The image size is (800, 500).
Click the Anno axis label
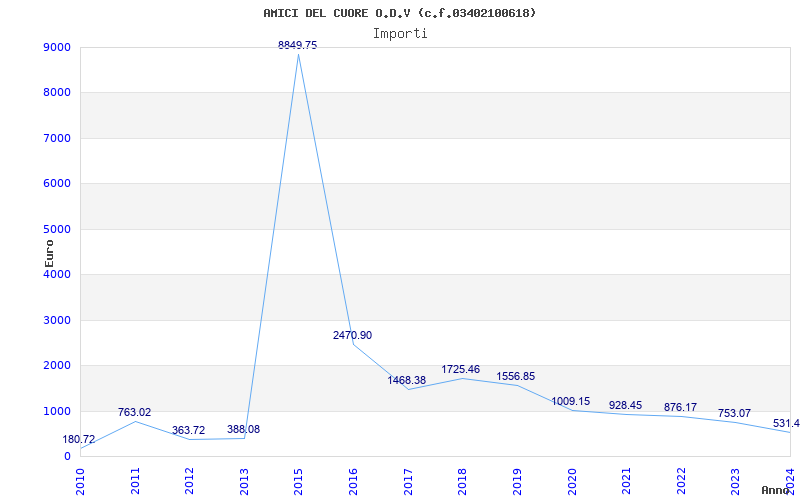tap(776, 490)
